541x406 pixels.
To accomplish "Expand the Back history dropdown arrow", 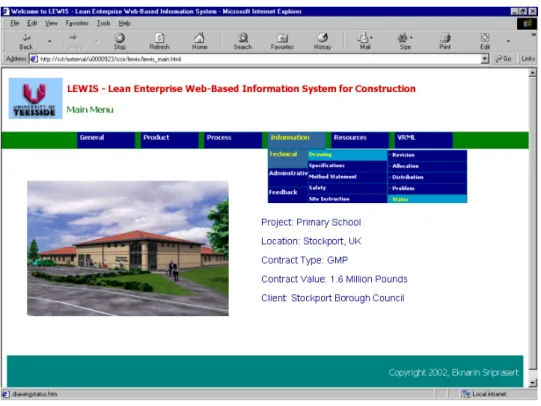I will click(50, 41).
